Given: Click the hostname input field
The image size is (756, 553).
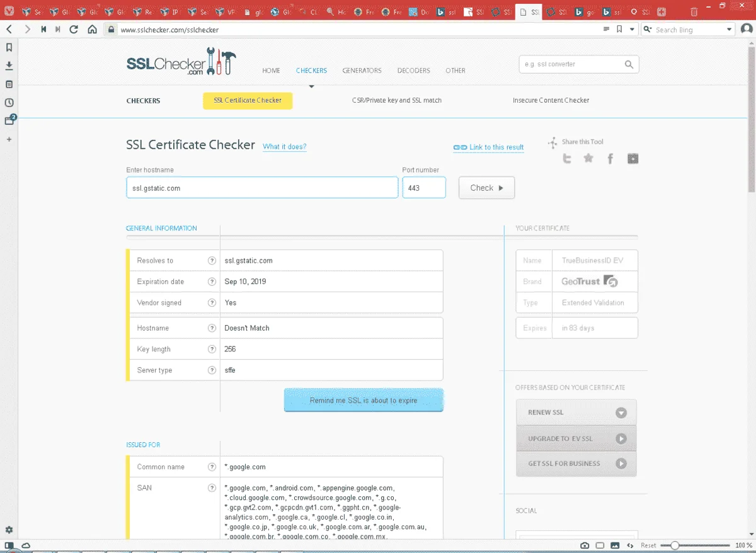Looking at the screenshot, I should [262, 188].
